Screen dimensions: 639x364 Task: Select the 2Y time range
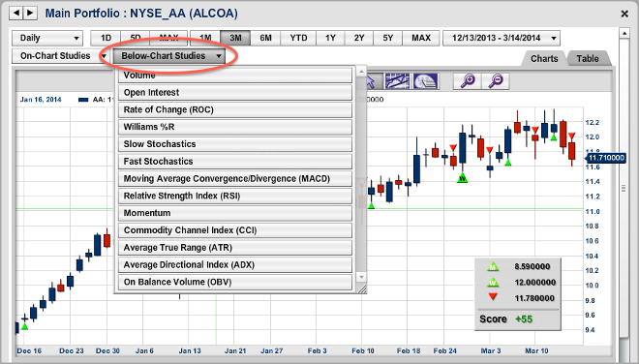coord(358,38)
